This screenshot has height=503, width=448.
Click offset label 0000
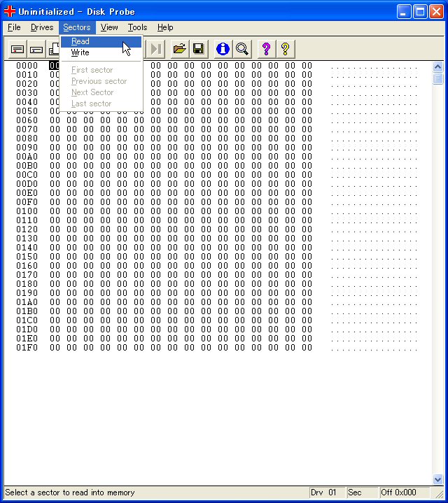click(x=27, y=66)
